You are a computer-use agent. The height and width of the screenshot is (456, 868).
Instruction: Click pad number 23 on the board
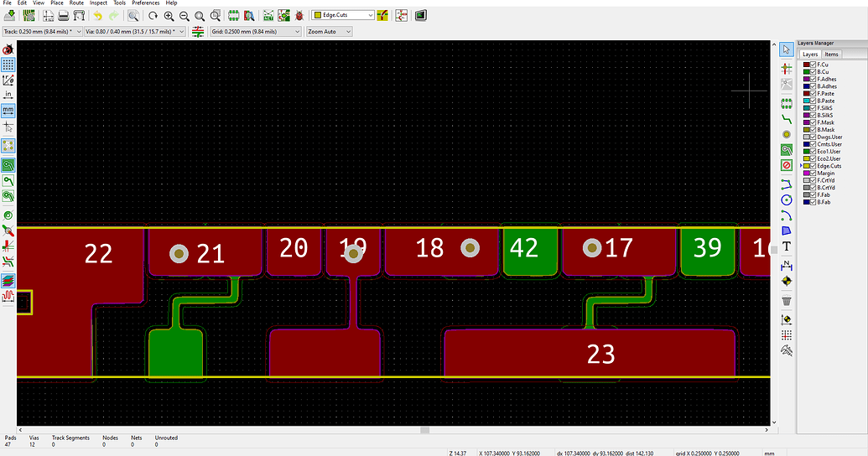pyautogui.click(x=590, y=353)
